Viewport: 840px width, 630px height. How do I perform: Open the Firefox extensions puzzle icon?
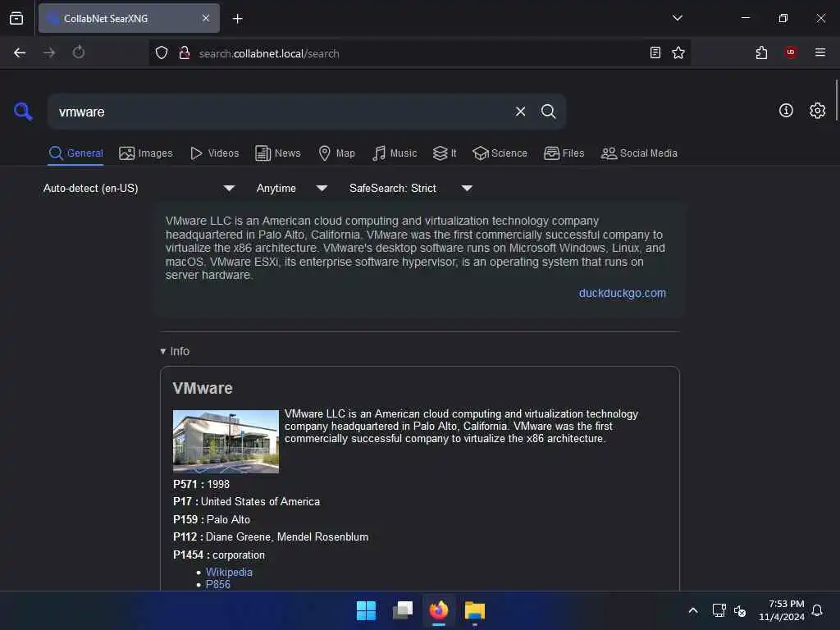pyautogui.click(x=761, y=52)
